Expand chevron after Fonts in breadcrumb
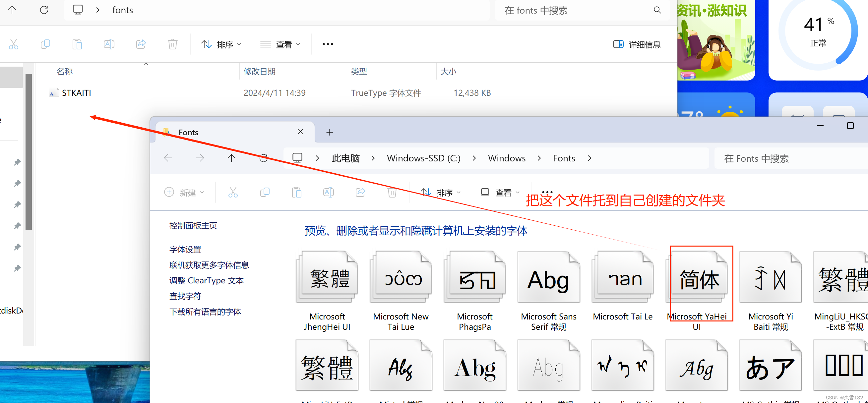 (589, 158)
